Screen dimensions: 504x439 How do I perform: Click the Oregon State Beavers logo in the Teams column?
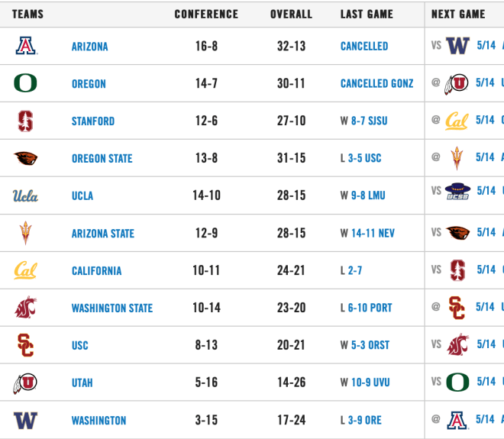pos(26,158)
